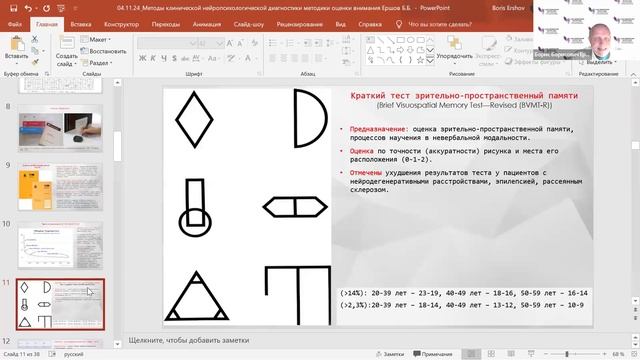The image size is (640, 360).
Task: Increase font size with larger A icon
Action: point(229,43)
